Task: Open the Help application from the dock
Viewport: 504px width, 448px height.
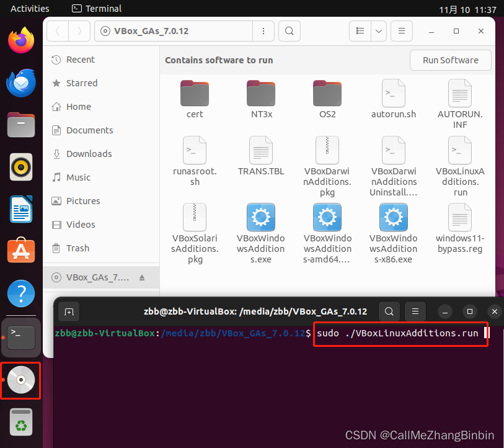Action: [20, 293]
